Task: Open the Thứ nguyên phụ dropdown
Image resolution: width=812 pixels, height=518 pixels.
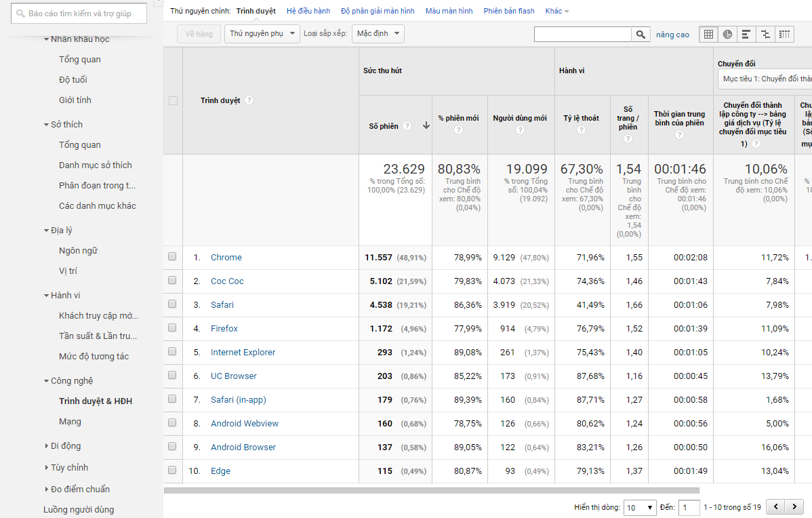Action: pos(262,33)
